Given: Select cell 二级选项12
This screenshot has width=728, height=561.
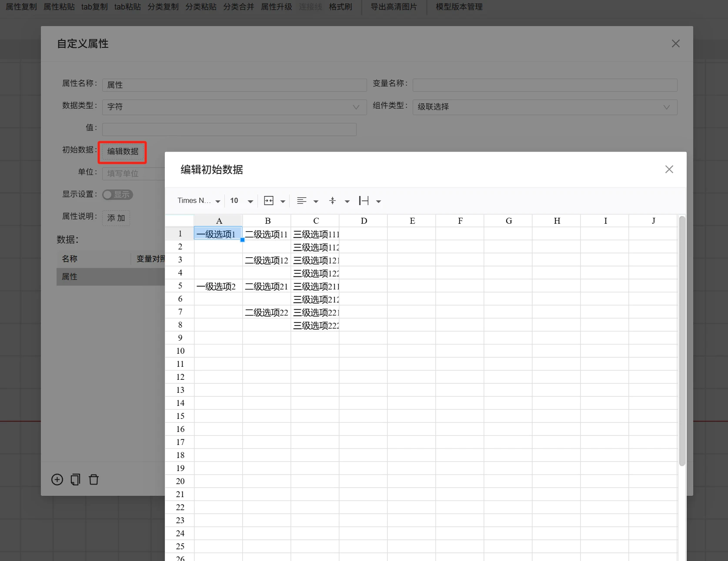Looking at the screenshot, I should pyautogui.click(x=267, y=260).
